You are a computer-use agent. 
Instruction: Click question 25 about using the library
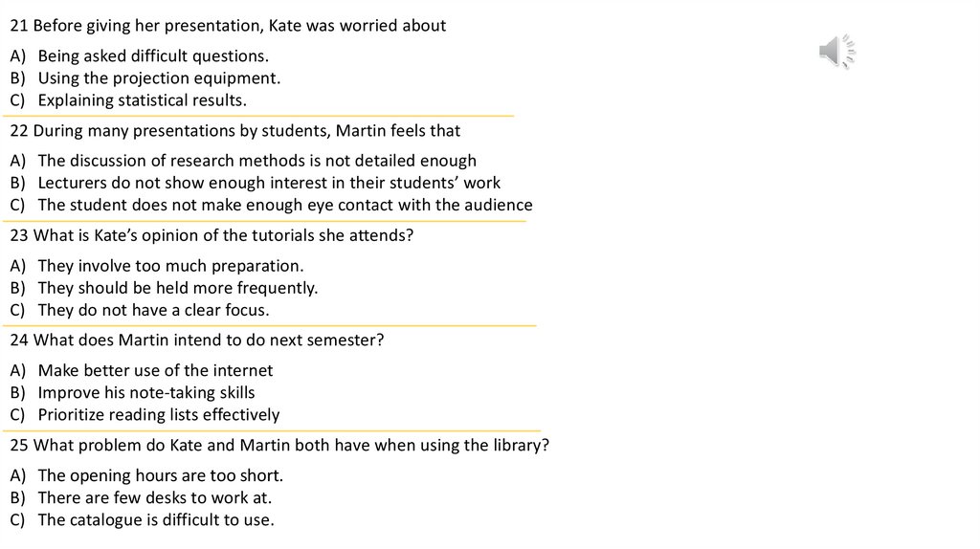point(279,446)
